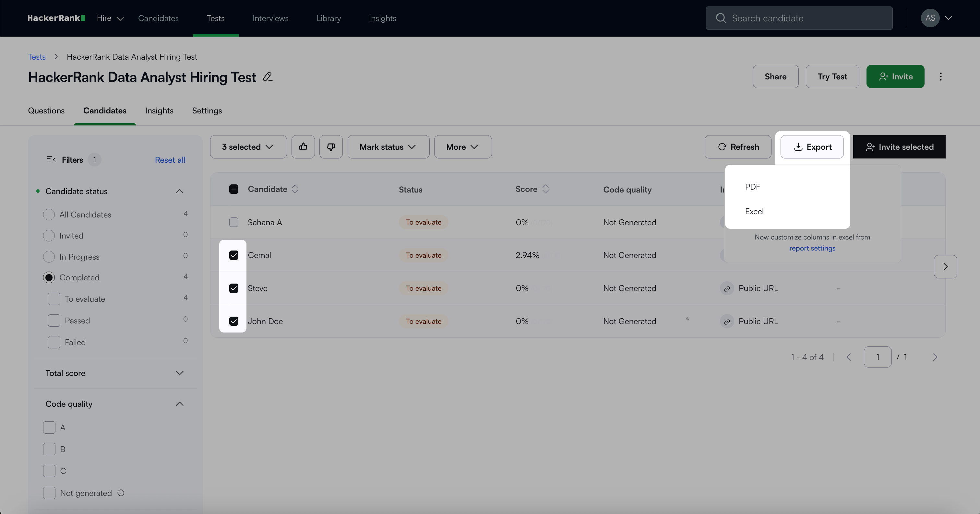Open the three-dot options menu near Invite
The image size is (980, 514).
tap(940, 76)
